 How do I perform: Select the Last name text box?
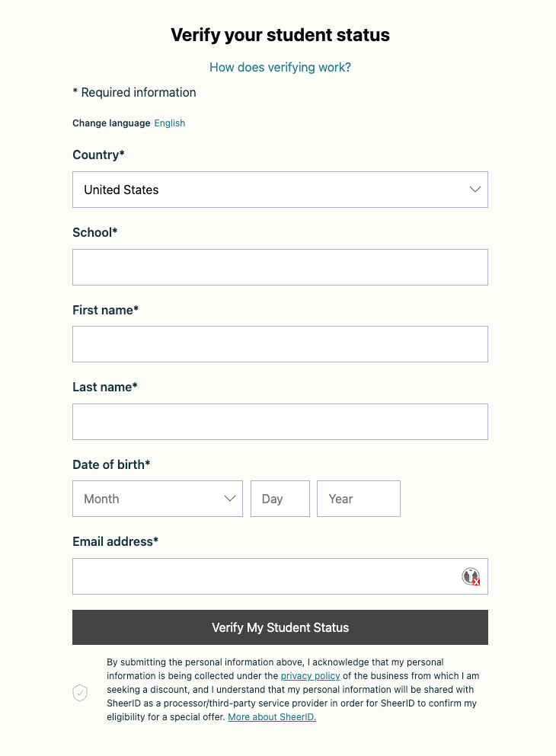tap(280, 422)
